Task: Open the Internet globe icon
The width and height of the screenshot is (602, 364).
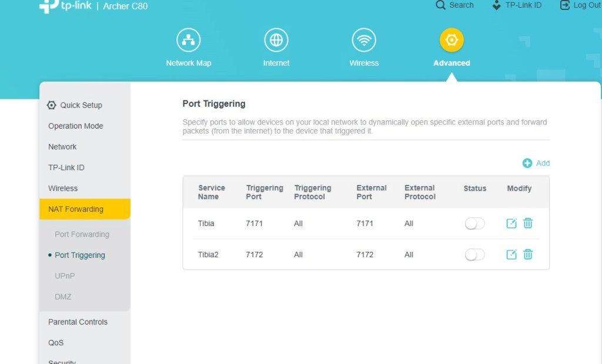Action: [x=276, y=40]
